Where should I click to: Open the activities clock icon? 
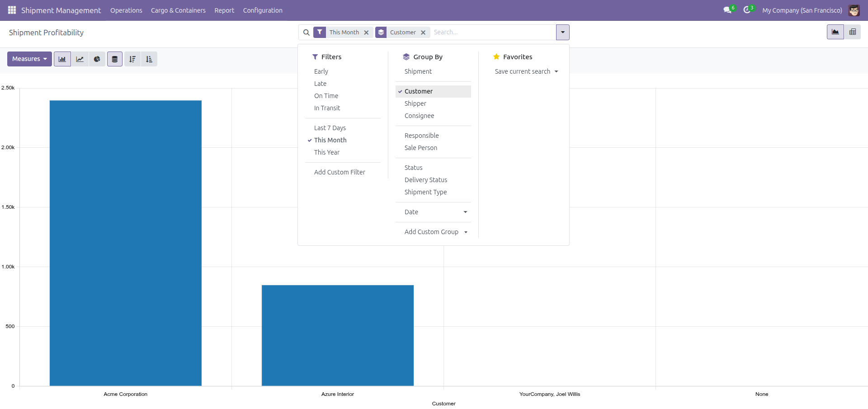click(747, 10)
